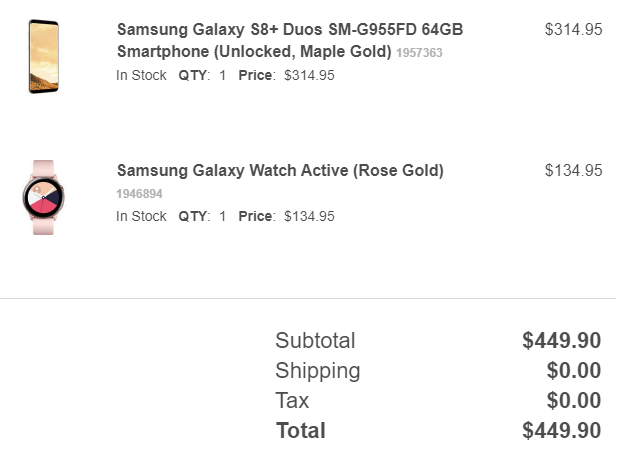627x475 pixels.
Task: Open Samsung Galaxy Watch Active title link
Action: pyautogui.click(x=280, y=170)
